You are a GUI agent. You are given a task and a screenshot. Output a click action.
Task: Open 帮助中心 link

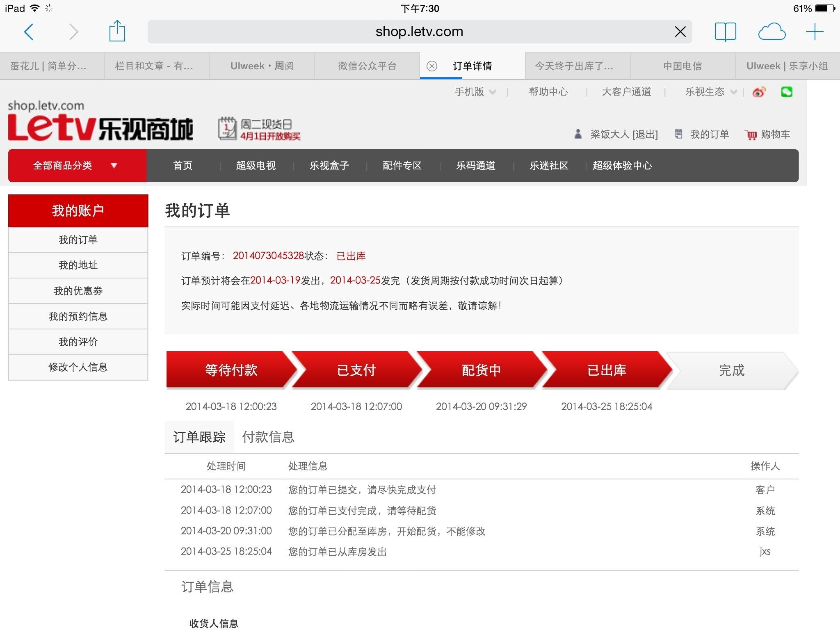tap(548, 92)
